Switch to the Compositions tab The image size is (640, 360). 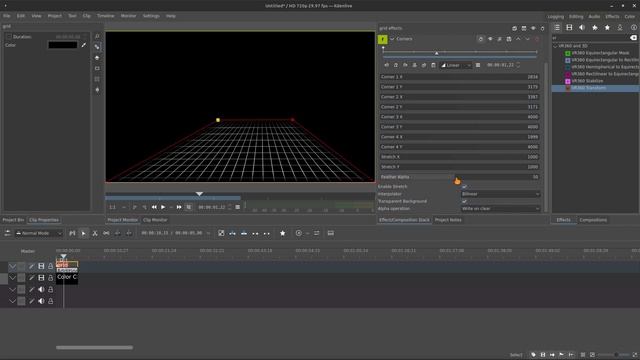tap(593, 220)
